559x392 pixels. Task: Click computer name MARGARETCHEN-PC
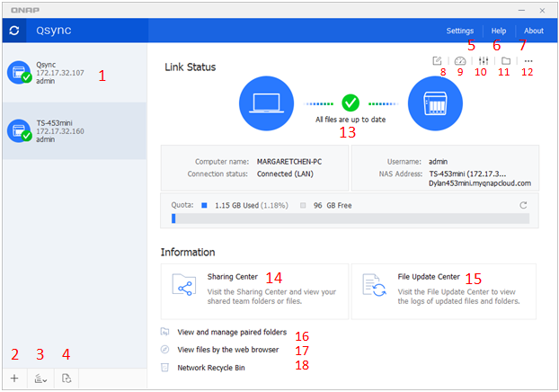(289, 162)
